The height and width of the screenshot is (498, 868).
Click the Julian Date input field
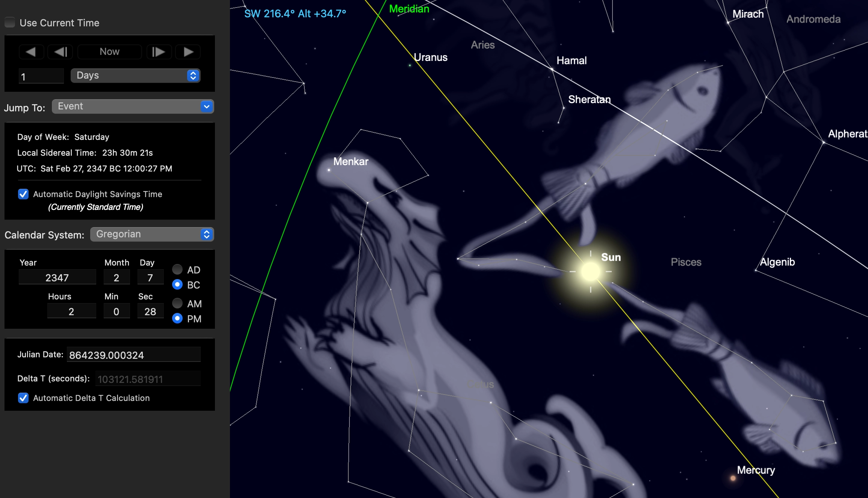(133, 355)
